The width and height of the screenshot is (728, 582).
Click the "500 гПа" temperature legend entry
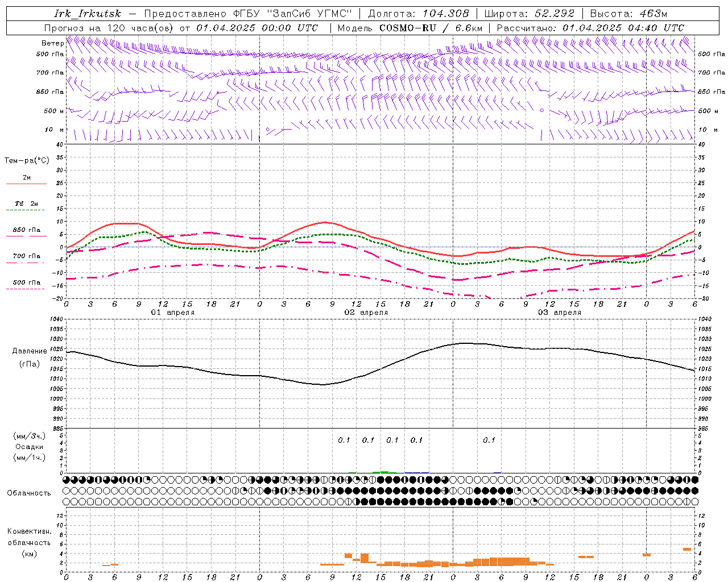coord(27,282)
